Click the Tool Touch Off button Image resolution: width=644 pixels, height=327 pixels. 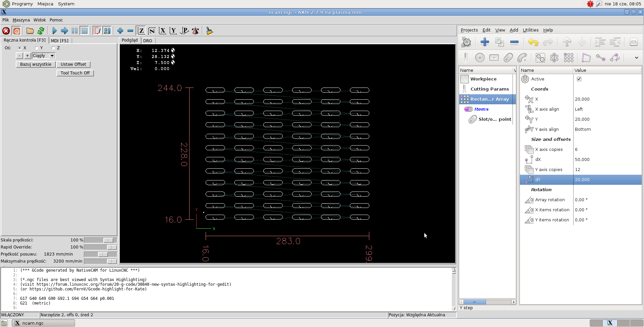(75, 73)
